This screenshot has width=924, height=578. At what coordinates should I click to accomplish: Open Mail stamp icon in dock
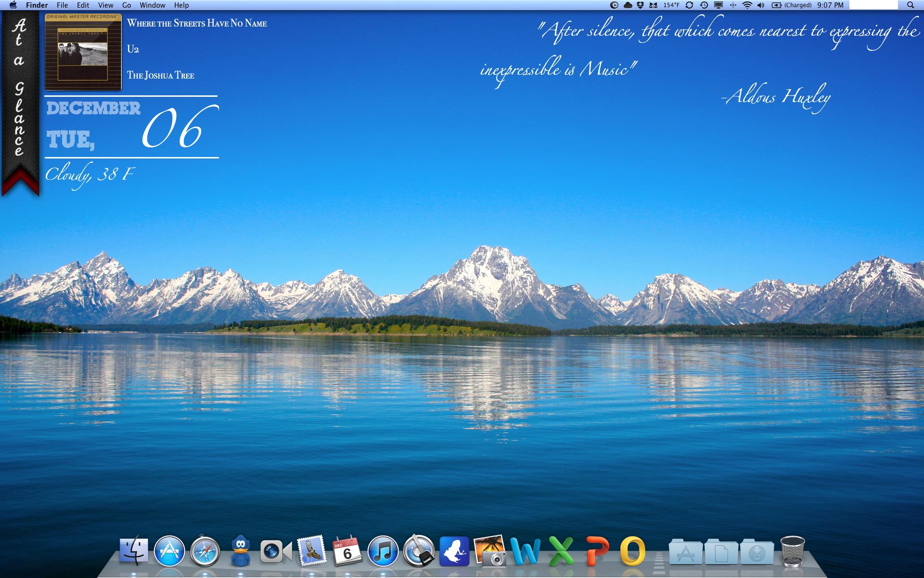311,551
